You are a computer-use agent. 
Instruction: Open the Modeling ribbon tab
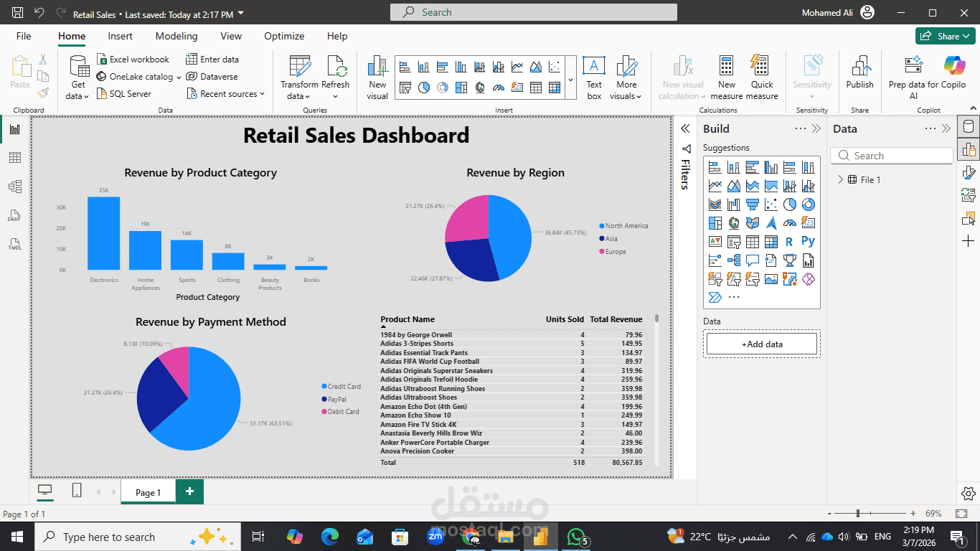(176, 36)
